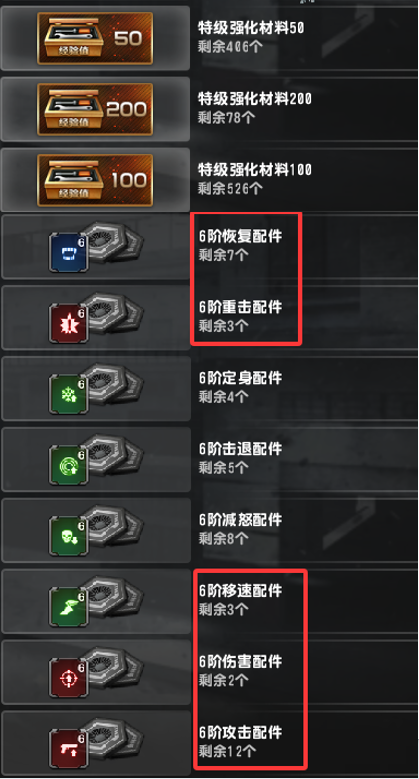Image resolution: width=419 pixels, height=779 pixels.
Task: Select the 6阶恢复配件 text label
Action: [x=241, y=236]
